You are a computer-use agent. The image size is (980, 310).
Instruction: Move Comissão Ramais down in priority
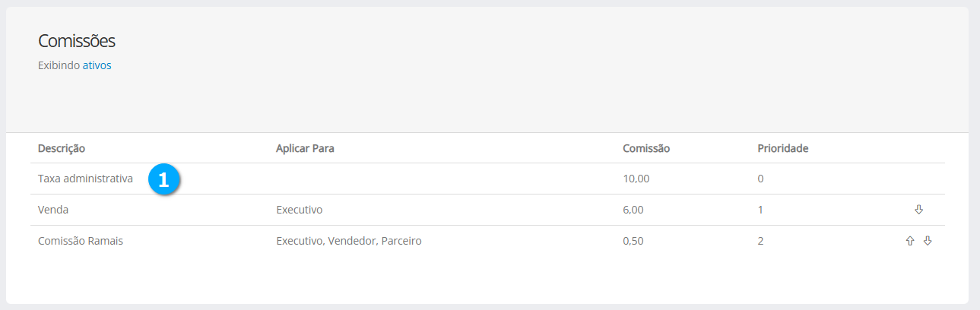[x=928, y=241]
